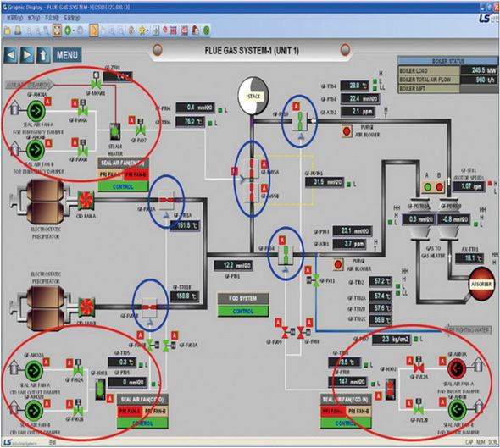Click the green help question mark icon
The image size is (500, 448).
206,30
